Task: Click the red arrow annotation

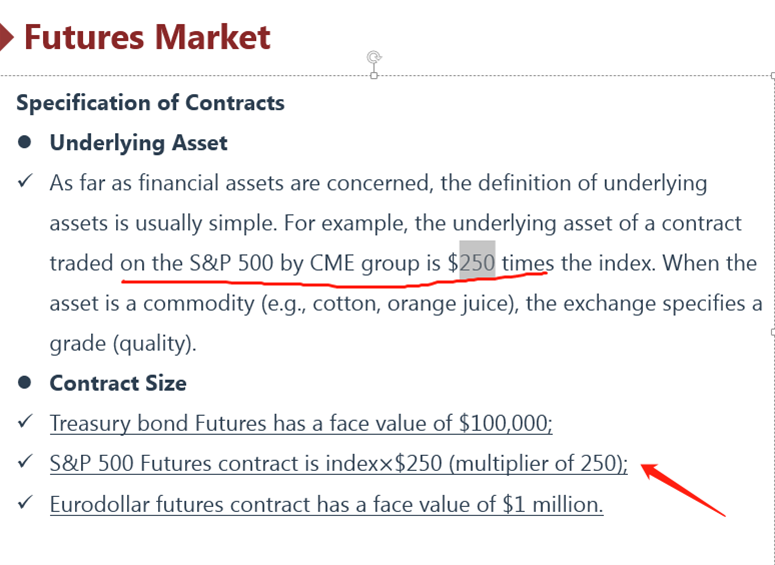Action: pyautogui.click(x=683, y=490)
